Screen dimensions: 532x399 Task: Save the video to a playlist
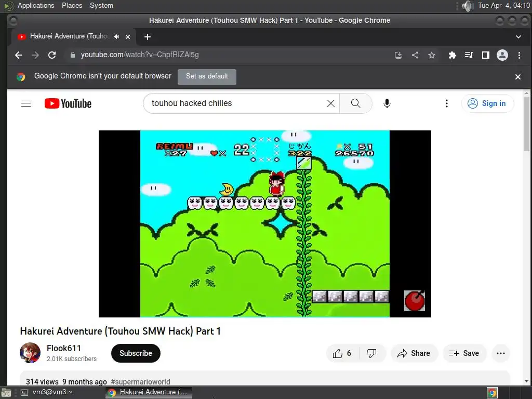click(x=464, y=353)
